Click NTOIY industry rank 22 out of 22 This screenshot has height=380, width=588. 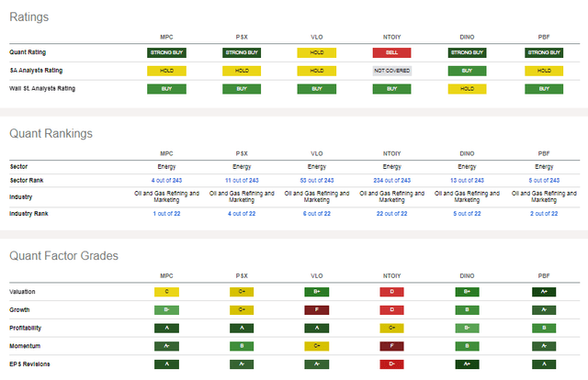click(392, 214)
